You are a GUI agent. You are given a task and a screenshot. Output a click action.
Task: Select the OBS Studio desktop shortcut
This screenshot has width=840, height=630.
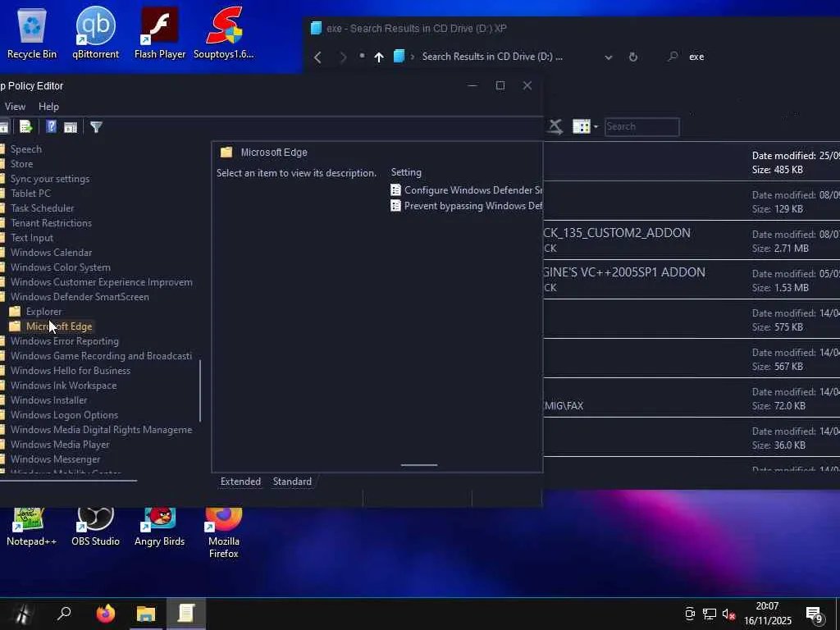tap(95, 527)
